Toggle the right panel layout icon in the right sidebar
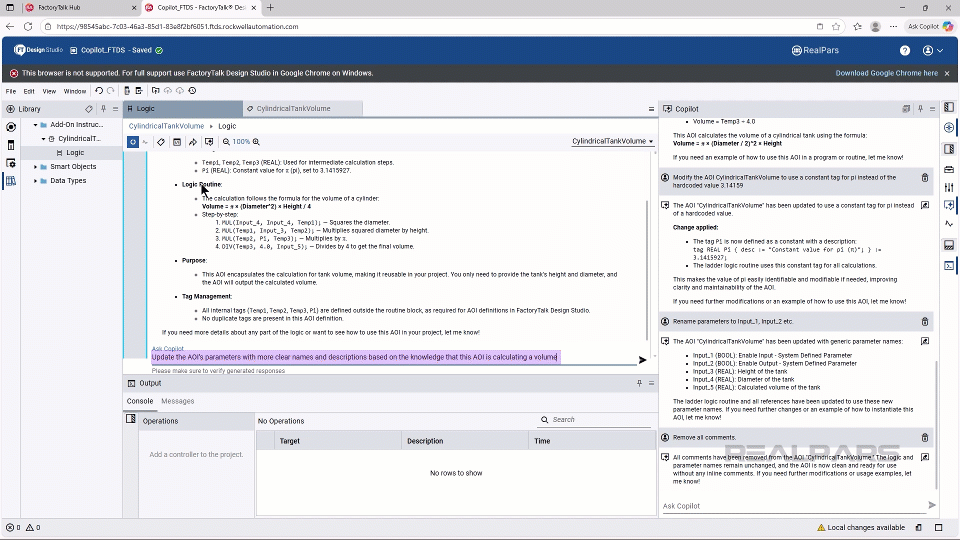This screenshot has width=960, height=540. 949,149
